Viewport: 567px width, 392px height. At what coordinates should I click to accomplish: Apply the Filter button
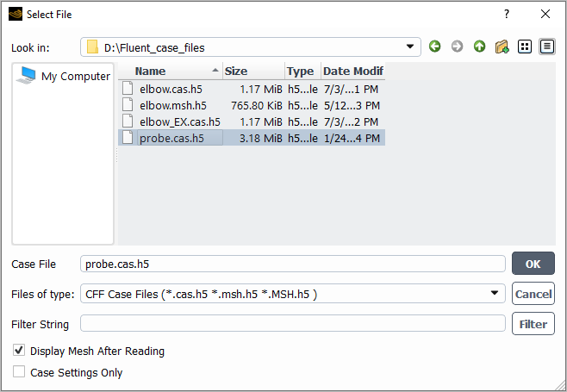tap(533, 324)
